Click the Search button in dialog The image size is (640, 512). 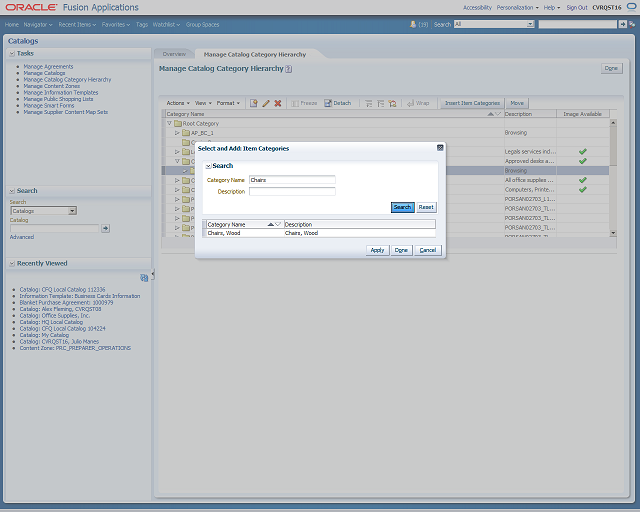click(x=402, y=207)
